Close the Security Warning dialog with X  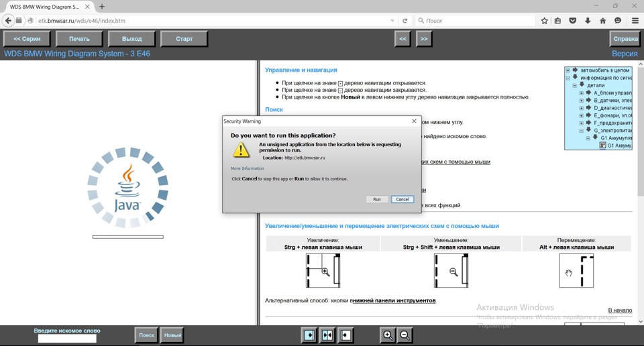414,121
